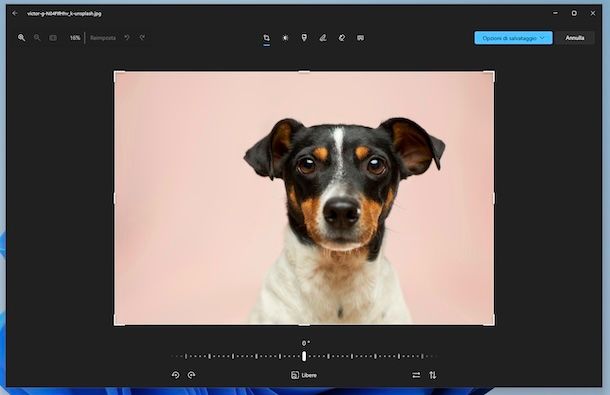Close the Photos window
Viewport: 610px width, 395px height.
click(x=593, y=13)
